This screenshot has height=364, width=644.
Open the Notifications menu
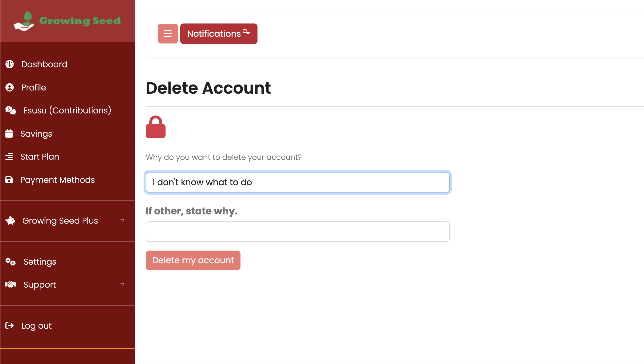219,33
